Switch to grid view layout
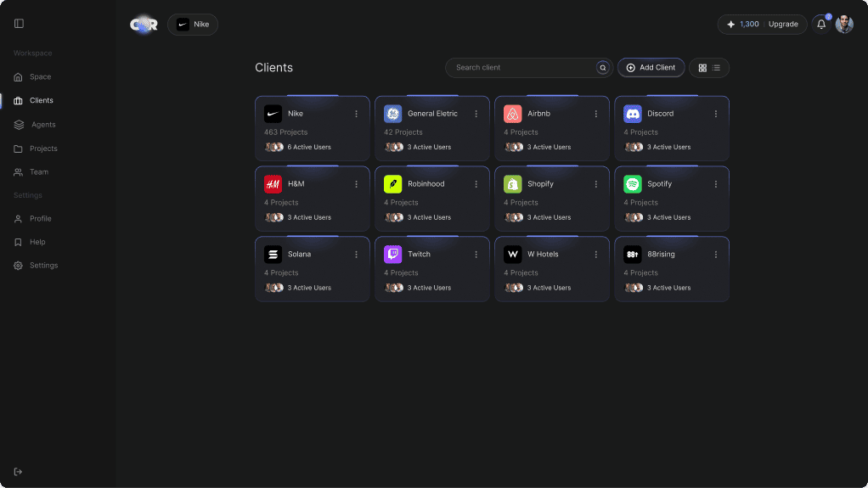Screen dimensions: 868x488 pyautogui.click(x=702, y=68)
